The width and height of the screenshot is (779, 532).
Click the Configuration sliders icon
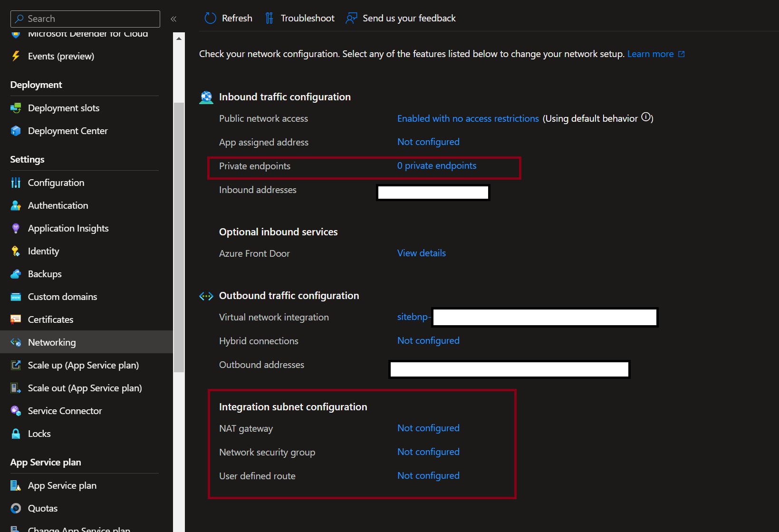(x=16, y=183)
